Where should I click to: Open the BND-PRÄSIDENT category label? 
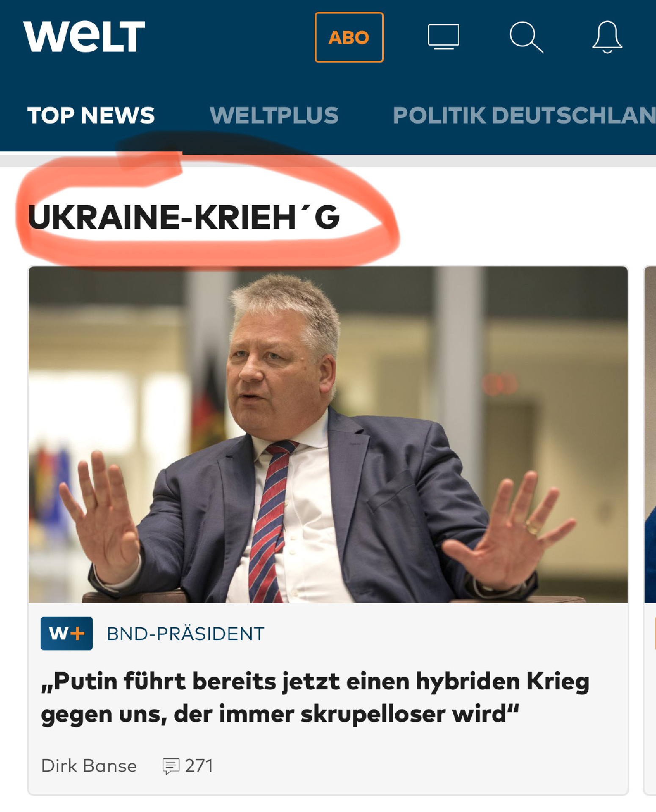[x=185, y=634]
